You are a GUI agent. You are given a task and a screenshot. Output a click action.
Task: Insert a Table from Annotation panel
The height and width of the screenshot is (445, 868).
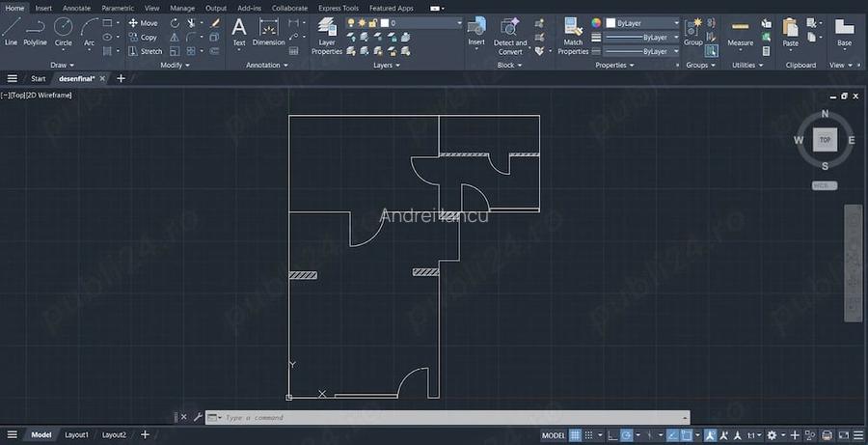(x=293, y=51)
